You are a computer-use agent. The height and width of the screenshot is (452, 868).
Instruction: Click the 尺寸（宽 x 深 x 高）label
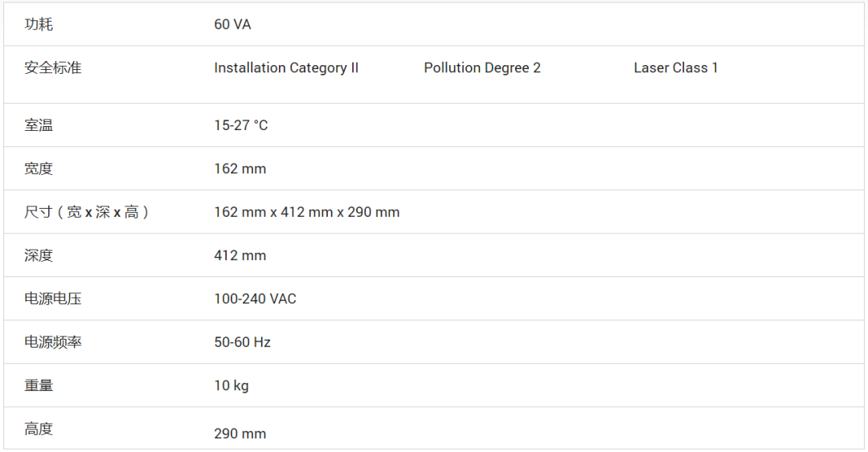(88, 212)
